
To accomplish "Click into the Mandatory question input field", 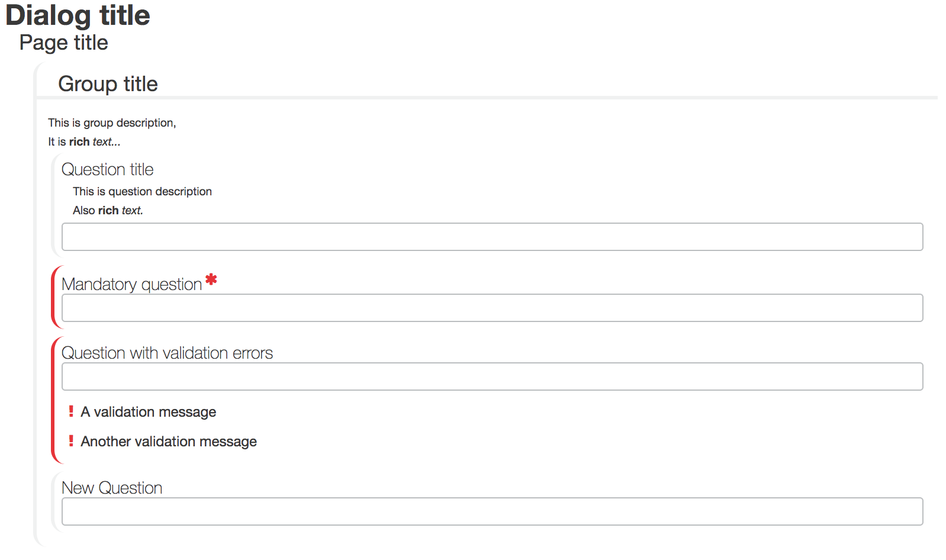I will pos(492,308).
